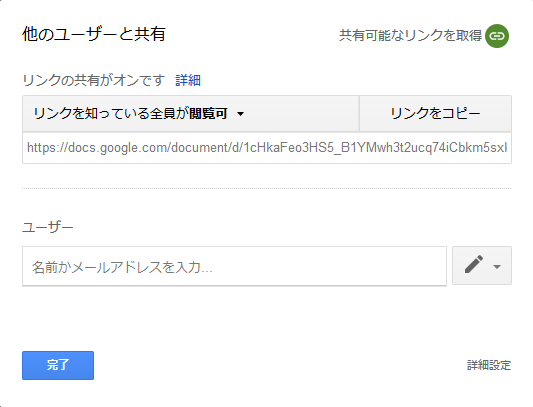This screenshot has height=407, width=533.
Task: Click the bold 閲覧可 permission word
Action: (208, 114)
